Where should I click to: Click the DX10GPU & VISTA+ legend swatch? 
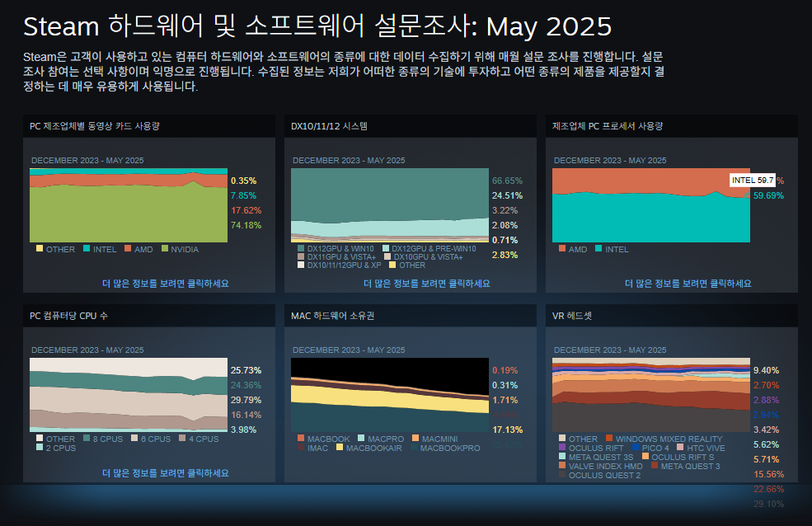387,256
